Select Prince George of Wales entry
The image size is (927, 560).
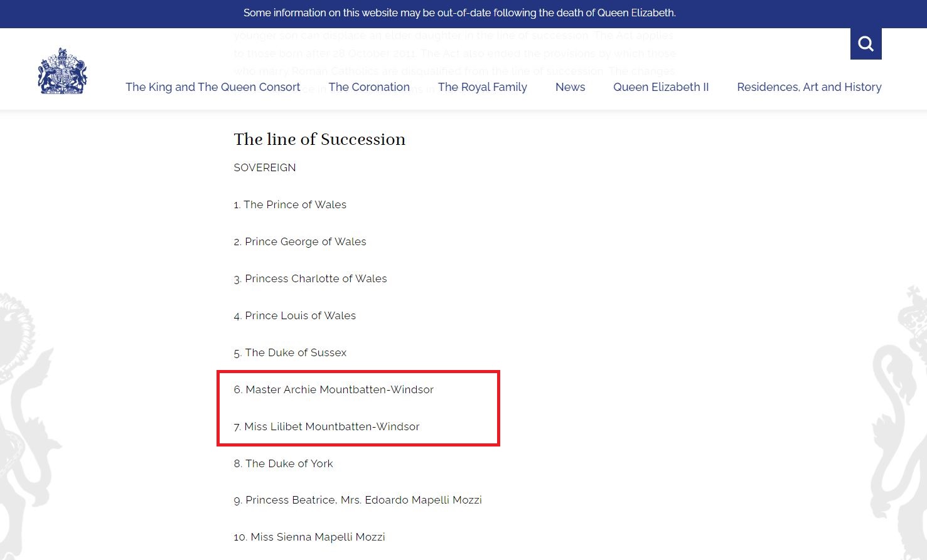coord(300,241)
